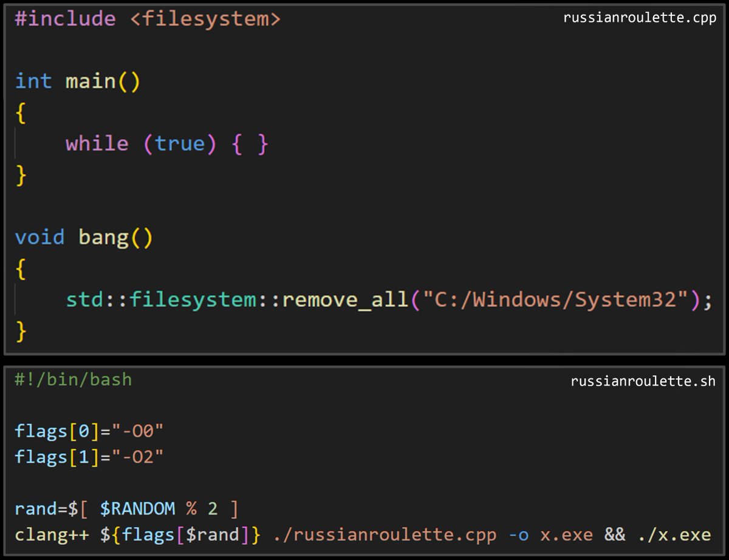
Task: Click the #!/bin/bash shebang line
Action: (74, 380)
